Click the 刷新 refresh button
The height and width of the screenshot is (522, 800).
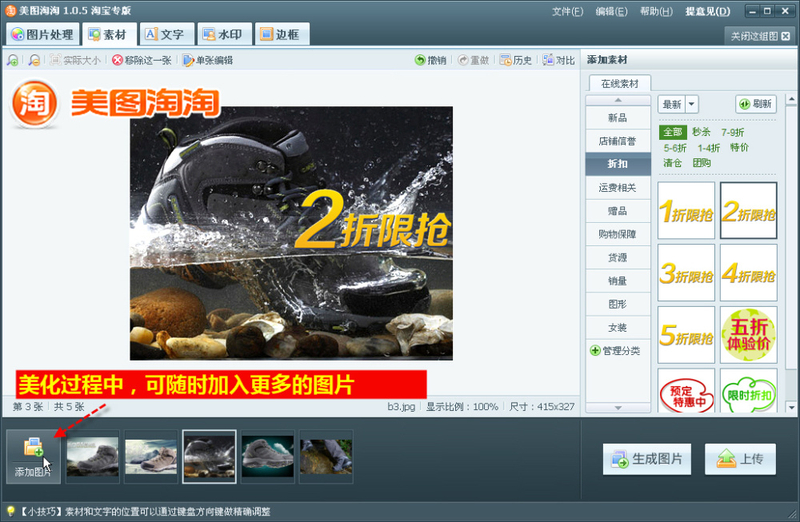pos(756,104)
